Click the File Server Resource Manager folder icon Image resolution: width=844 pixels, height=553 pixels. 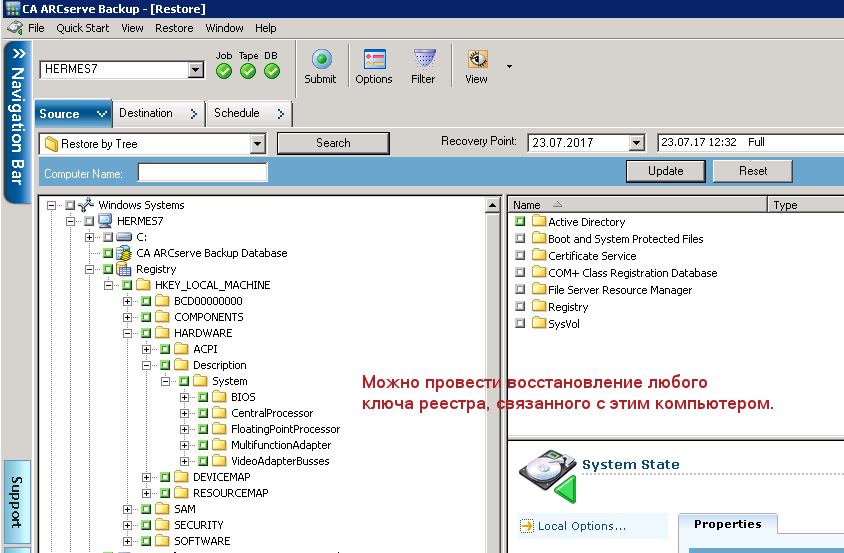click(539, 289)
